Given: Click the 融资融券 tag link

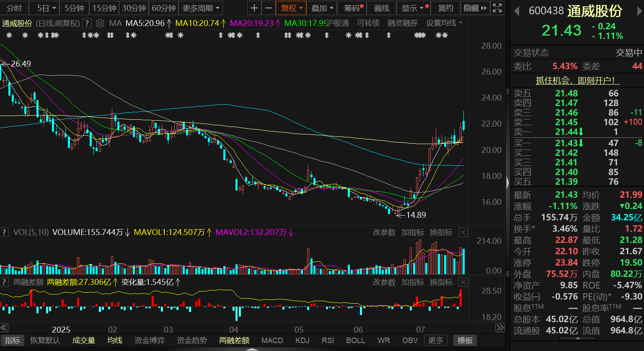Looking at the screenshot, I should [403, 23].
